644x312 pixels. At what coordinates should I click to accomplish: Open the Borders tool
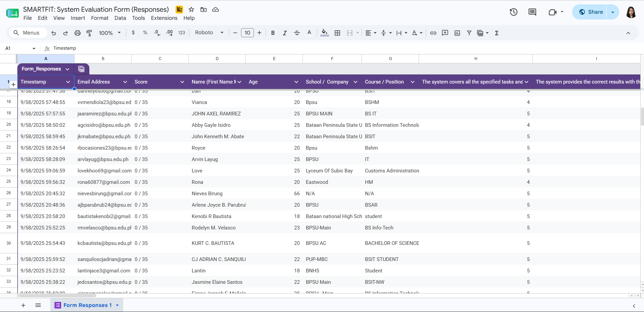point(337,33)
